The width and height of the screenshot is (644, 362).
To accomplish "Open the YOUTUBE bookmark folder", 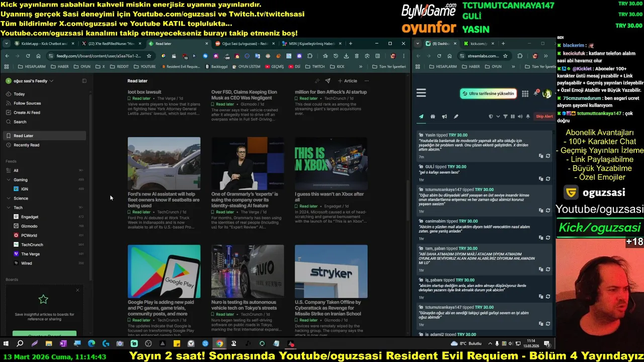I will [x=144, y=66].
